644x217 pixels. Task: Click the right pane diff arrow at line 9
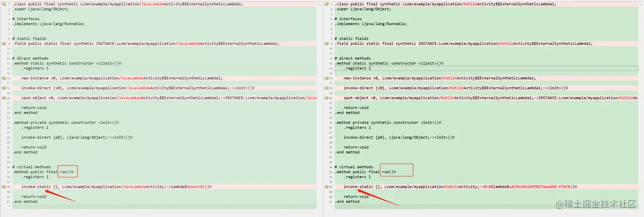326,43
